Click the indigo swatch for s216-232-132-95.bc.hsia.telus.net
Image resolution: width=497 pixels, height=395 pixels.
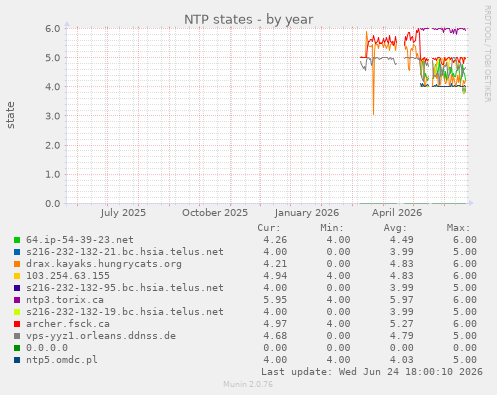coord(17,288)
